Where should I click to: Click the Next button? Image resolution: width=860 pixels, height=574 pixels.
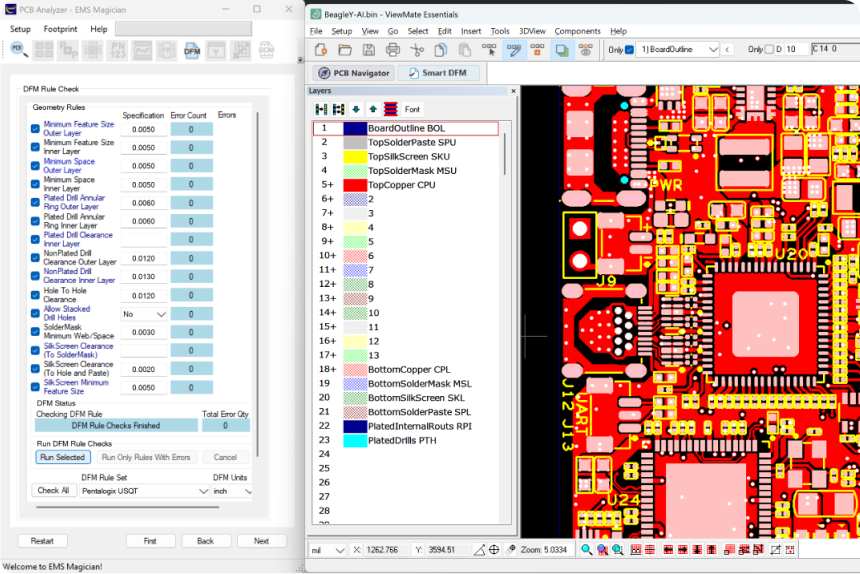point(262,541)
